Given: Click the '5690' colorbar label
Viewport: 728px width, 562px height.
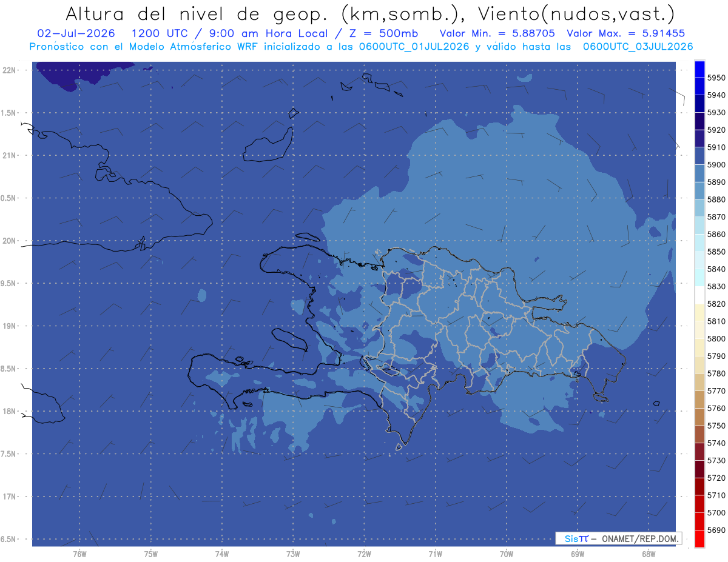Looking at the screenshot, I should [716, 530].
